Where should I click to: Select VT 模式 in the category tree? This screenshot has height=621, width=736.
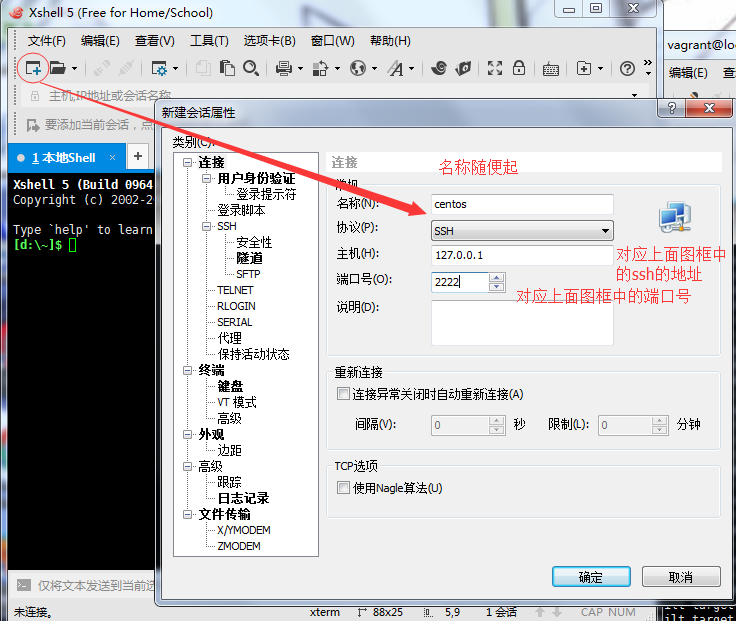(x=237, y=402)
